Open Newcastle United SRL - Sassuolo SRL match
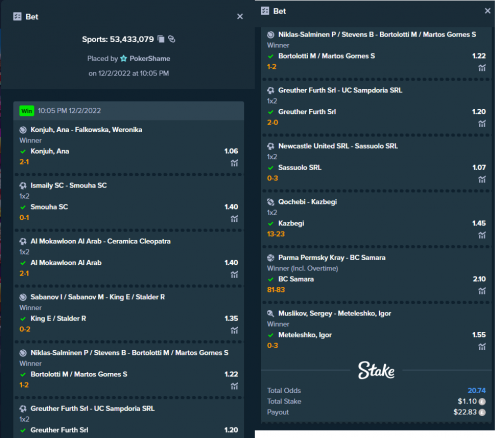This screenshot has width=500, height=438. [x=338, y=146]
